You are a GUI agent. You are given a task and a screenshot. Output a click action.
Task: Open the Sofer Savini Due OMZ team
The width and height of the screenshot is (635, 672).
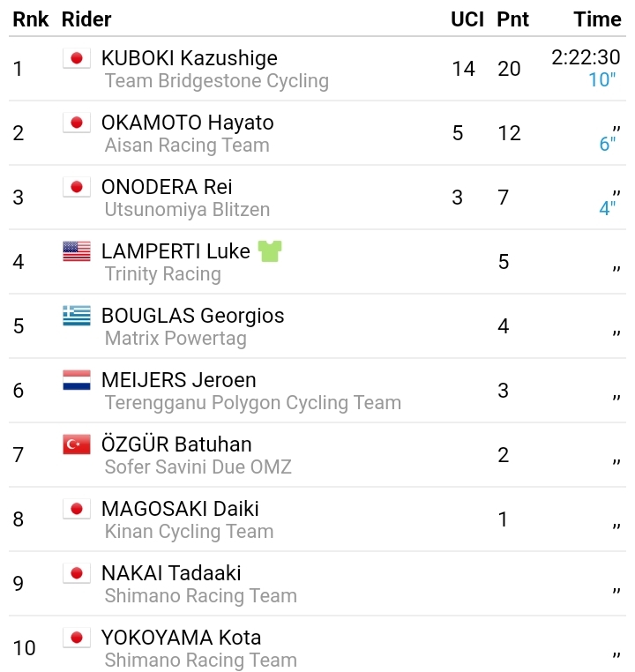click(x=198, y=467)
